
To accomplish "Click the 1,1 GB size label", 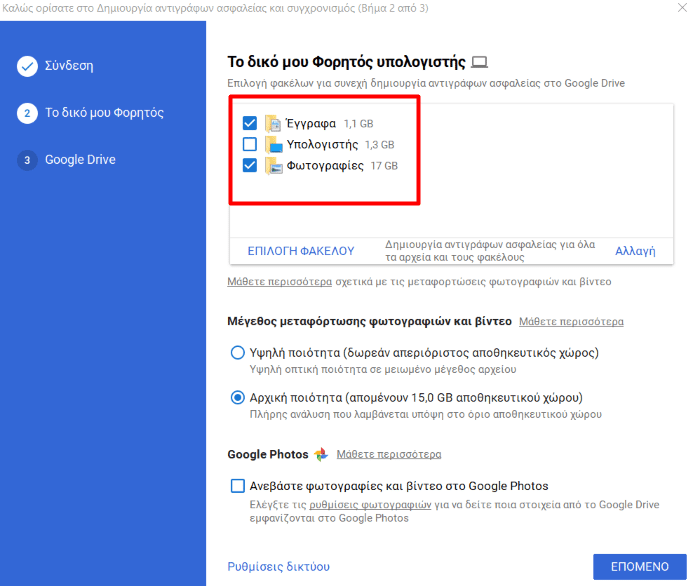I will tap(359, 124).
